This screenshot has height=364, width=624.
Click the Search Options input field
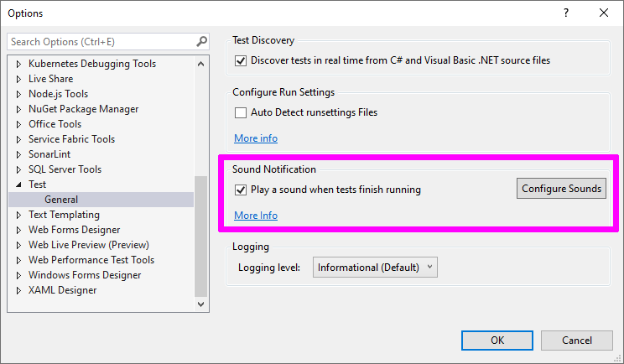tap(102, 42)
